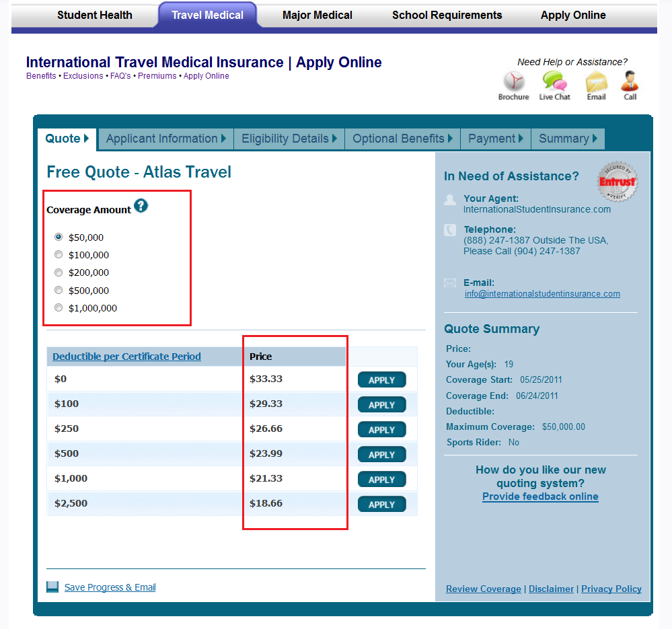
Task: Click the envelope icon next to E-mail
Action: [449, 283]
